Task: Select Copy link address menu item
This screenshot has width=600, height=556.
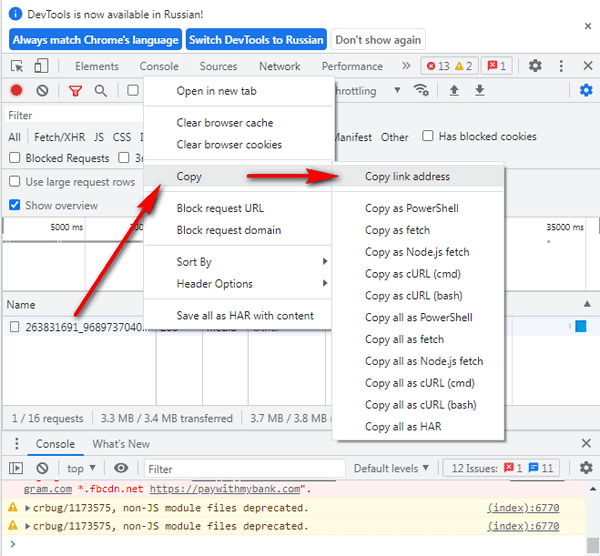Action: [407, 177]
